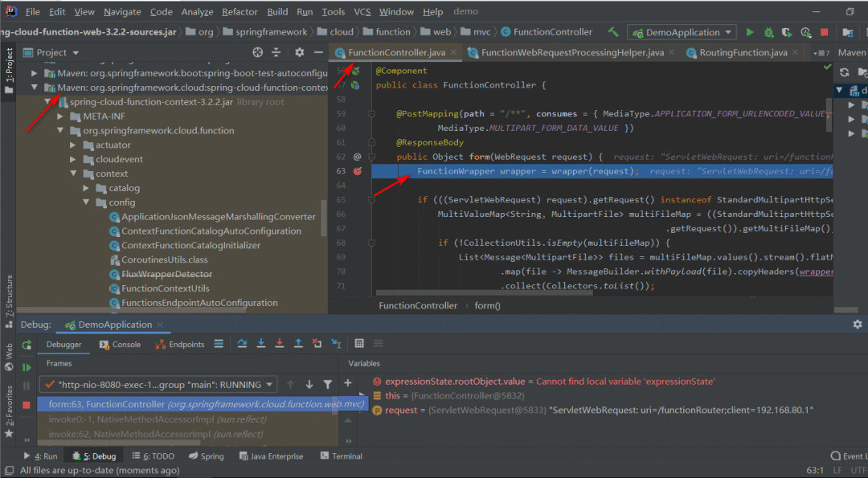Open the thread selector dropdown in Frames
This screenshot has height=478, width=868.
(x=158, y=384)
